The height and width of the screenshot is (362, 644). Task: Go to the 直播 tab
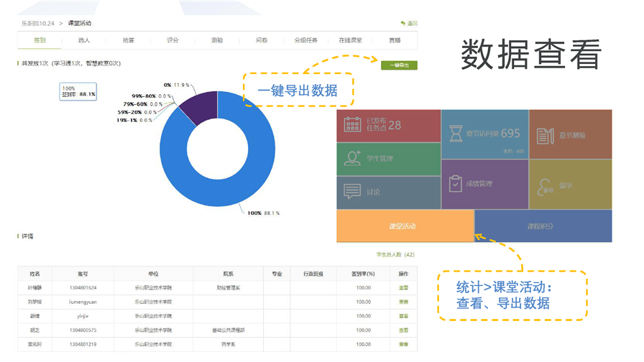click(395, 40)
